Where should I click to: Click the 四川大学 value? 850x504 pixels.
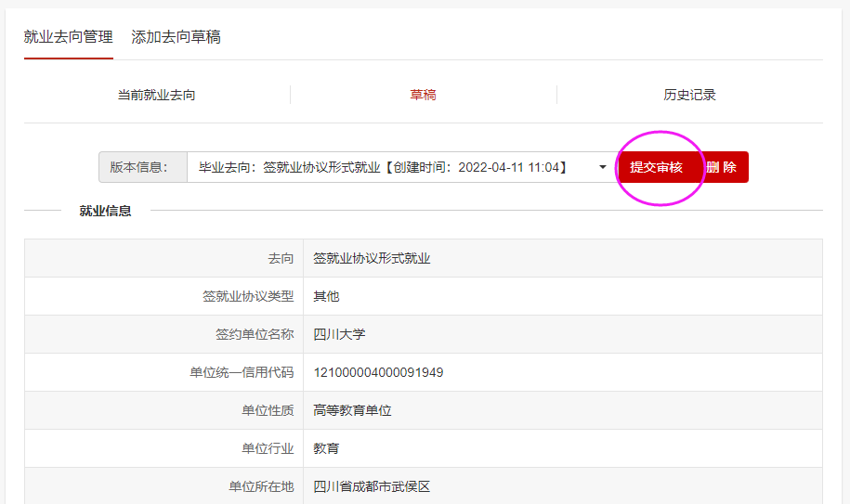[339, 334]
